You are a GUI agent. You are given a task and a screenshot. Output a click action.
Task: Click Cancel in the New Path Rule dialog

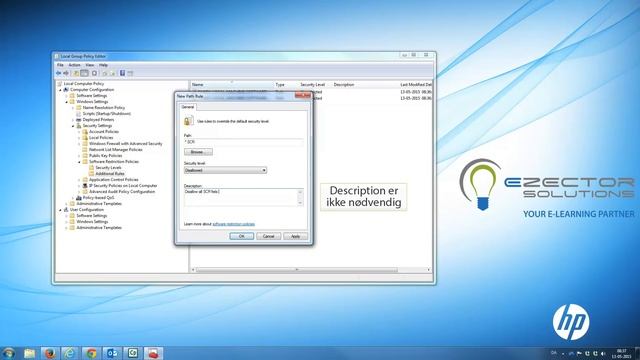pyautogui.click(x=269, y=236)
